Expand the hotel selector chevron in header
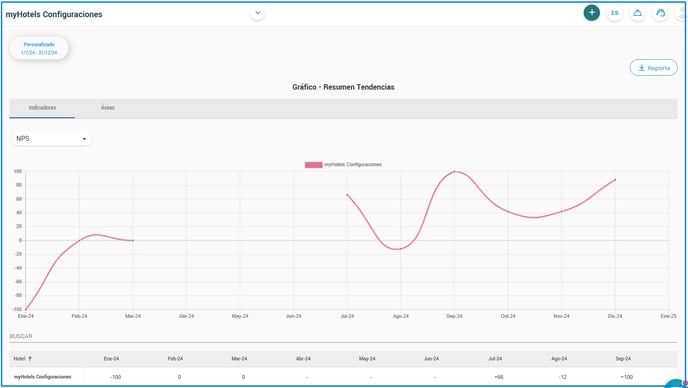 258,13
